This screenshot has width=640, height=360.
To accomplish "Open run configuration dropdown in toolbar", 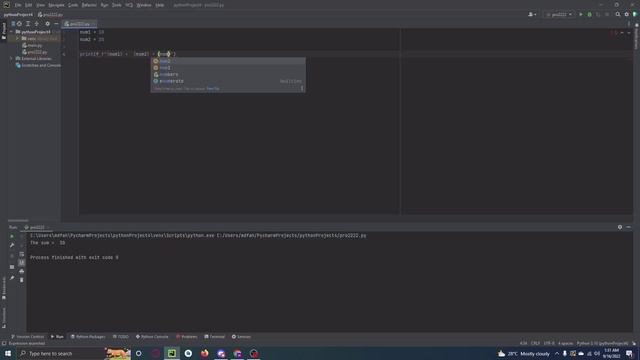I will 559,15.
